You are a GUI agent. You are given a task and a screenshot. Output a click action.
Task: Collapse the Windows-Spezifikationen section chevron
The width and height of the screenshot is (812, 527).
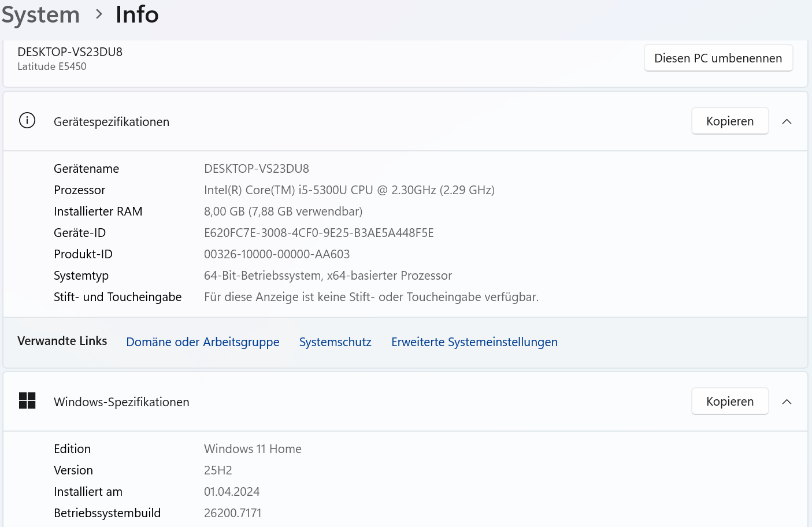tap(787, 402)
